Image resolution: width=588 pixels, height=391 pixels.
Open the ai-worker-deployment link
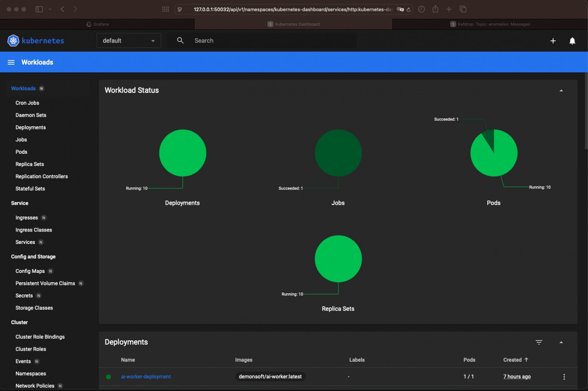point(146,377)
